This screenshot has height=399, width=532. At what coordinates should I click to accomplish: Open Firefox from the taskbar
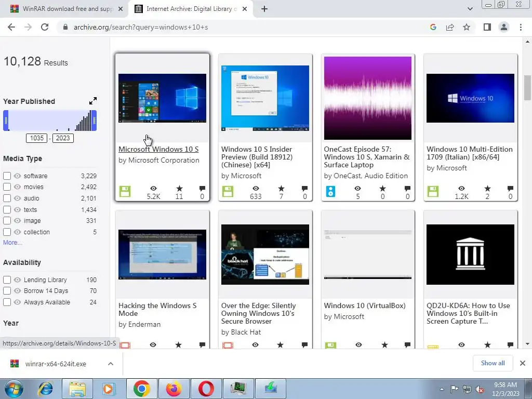pos(174,389)
